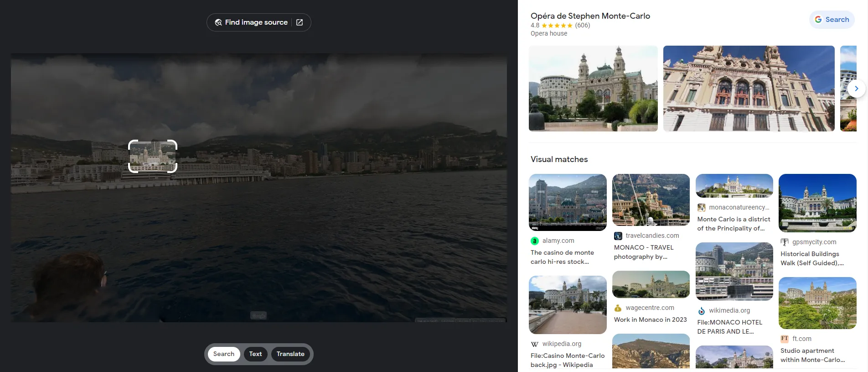The height and width of the screenshot is (372, 868).
Task: Open the Historical Buildings Walk gpsmycity result
Action: pos(812,258)
